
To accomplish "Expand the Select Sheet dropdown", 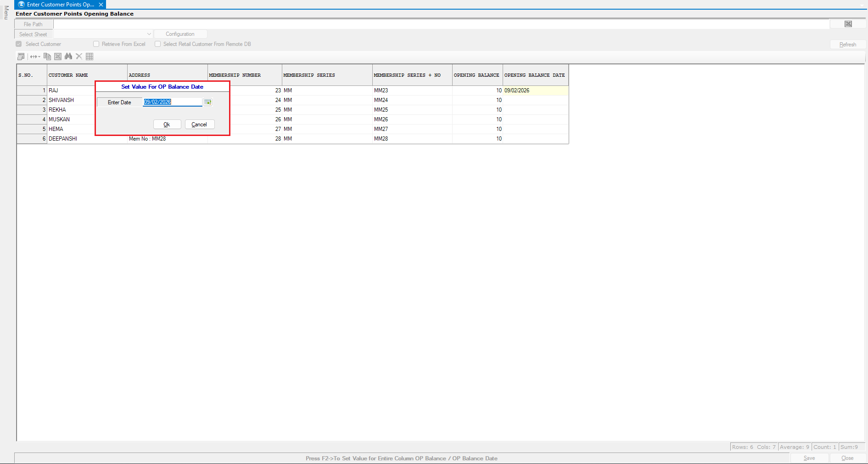I will coord(149,34).
